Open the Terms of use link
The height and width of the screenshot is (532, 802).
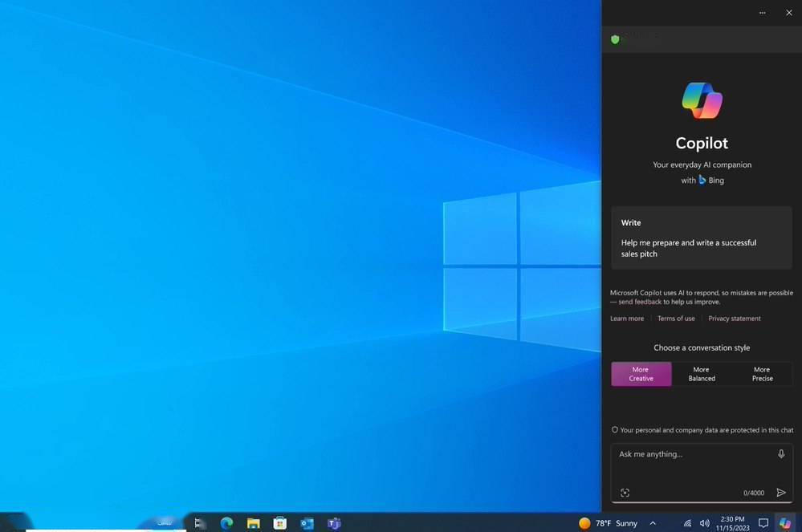pyautogui.click(x=676, y=319)
